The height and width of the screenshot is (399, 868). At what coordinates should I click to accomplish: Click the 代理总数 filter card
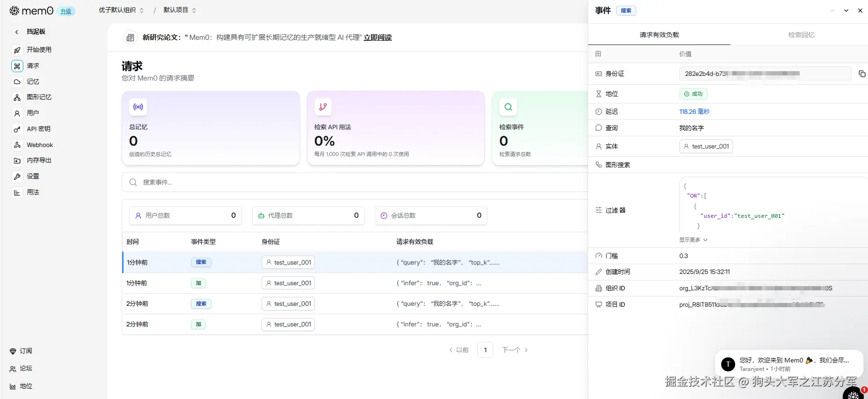308,215
